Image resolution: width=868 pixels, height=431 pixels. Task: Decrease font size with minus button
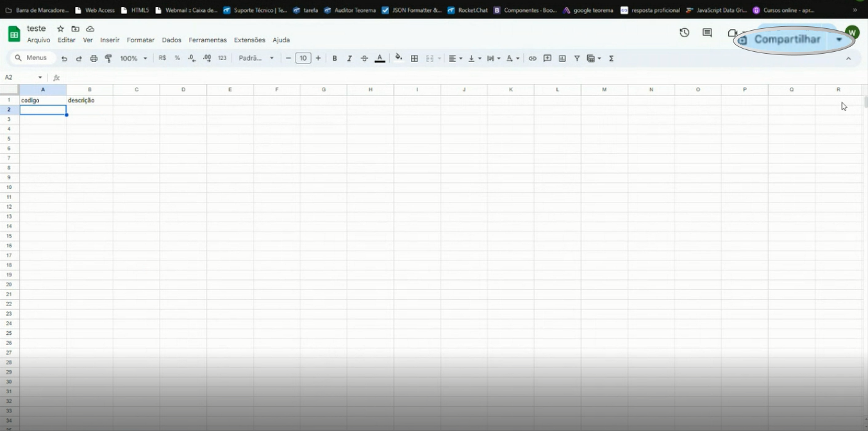tap(288, 58)
